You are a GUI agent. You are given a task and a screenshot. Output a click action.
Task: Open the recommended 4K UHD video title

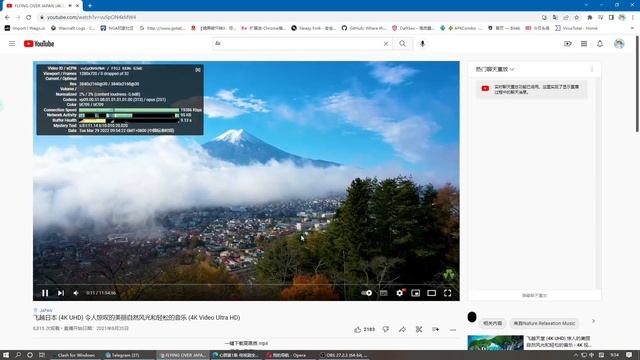[x=558, y=342]
